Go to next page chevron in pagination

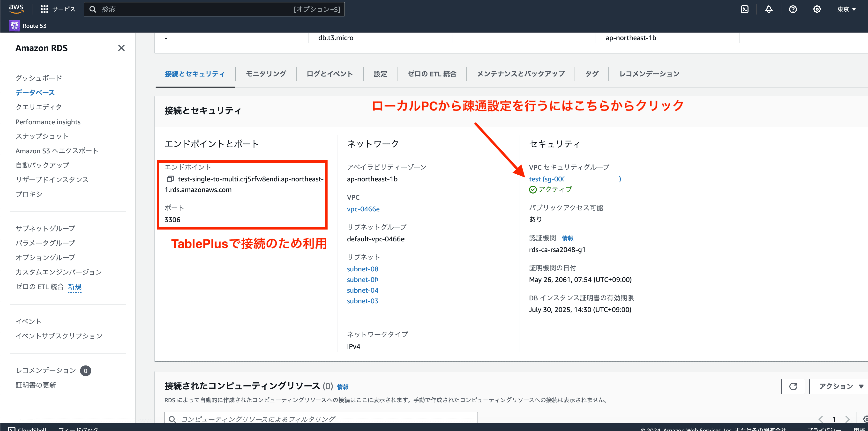click(x=847, y=419)
